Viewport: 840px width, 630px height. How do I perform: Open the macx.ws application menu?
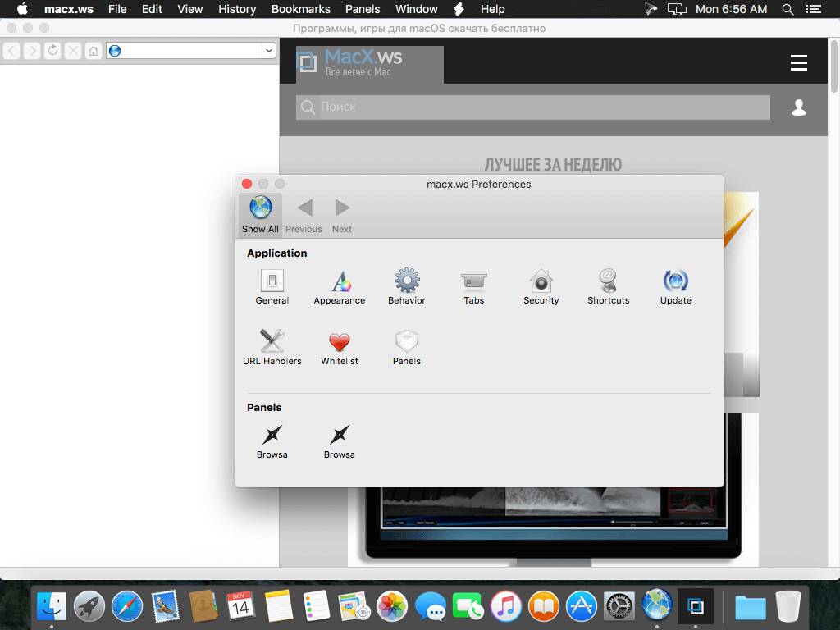[69, 9]
